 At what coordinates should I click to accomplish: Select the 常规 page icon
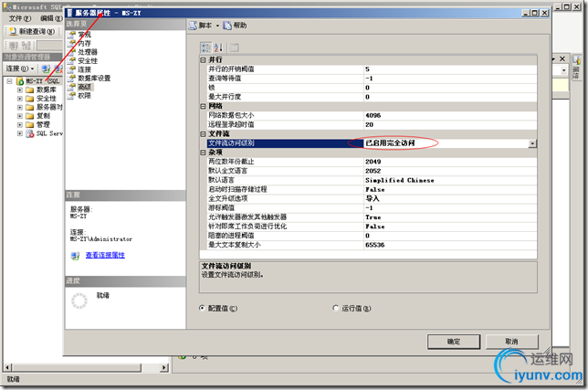pyautogui.click(x=71, y=35)
